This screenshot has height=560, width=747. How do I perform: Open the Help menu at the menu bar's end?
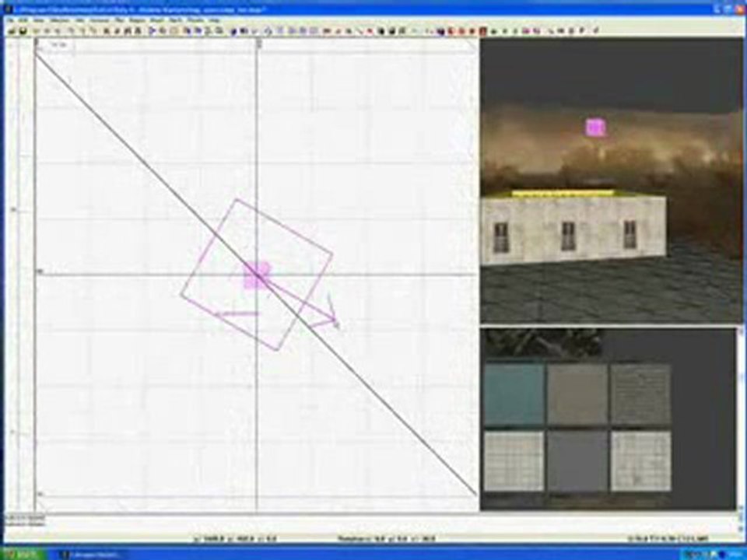215,20
